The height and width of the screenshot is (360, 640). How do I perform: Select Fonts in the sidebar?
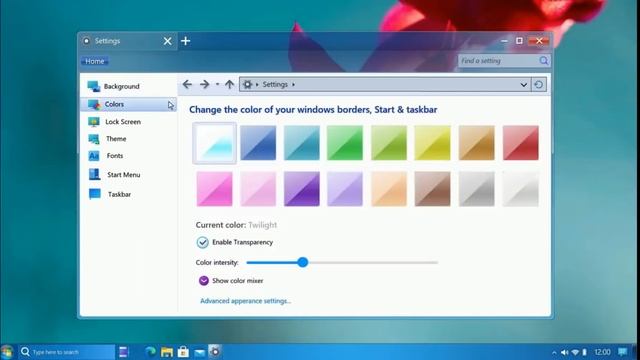[x=129, y=156]
